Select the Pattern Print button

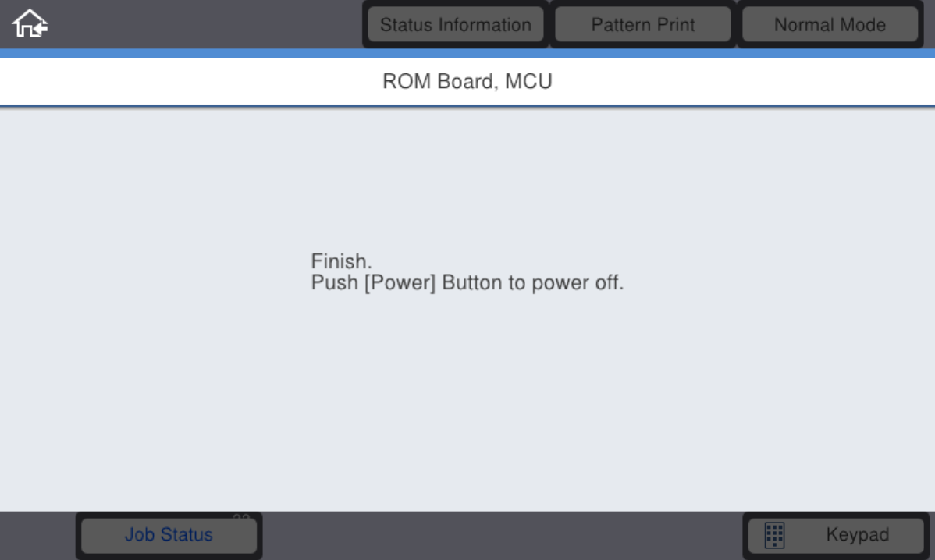(643, 24)
